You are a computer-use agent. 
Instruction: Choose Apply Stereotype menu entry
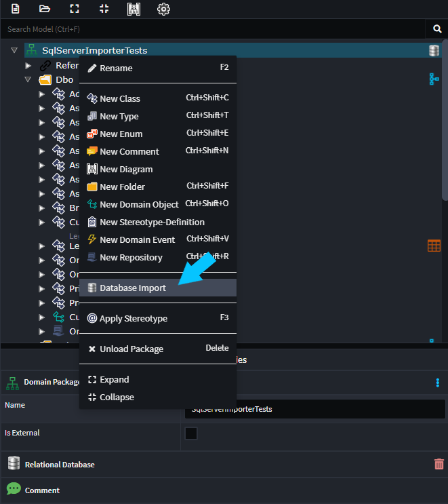click(x=158, y=318)
